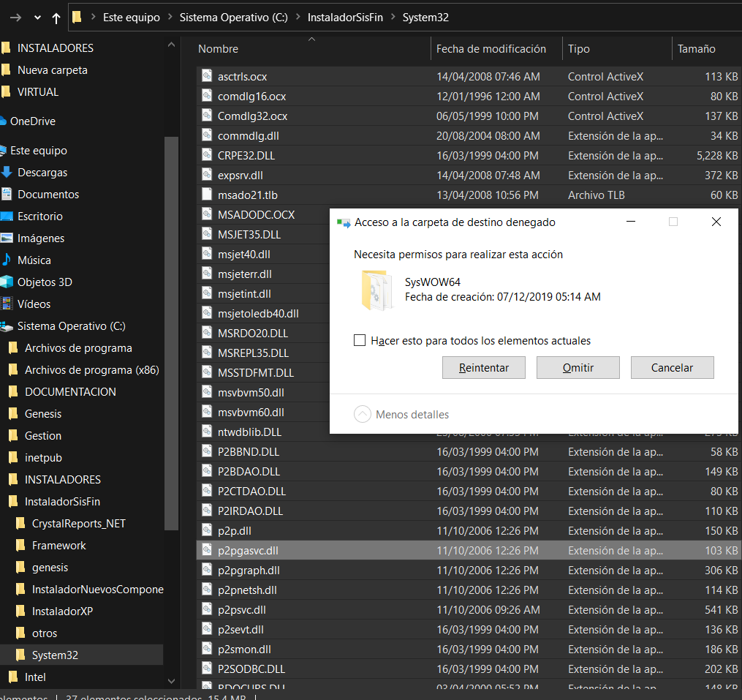Select the file named msvbvm60.dll

(x=251, y=412)
